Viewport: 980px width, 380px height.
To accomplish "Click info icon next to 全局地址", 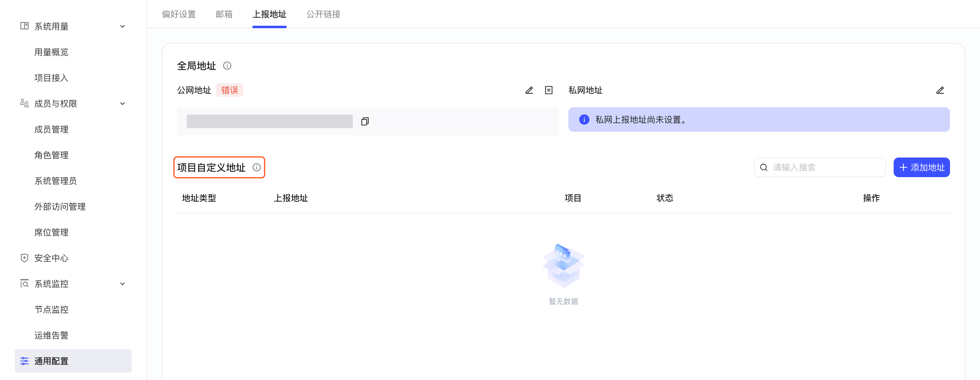I will pyautogui.click(x=227, y=66).
